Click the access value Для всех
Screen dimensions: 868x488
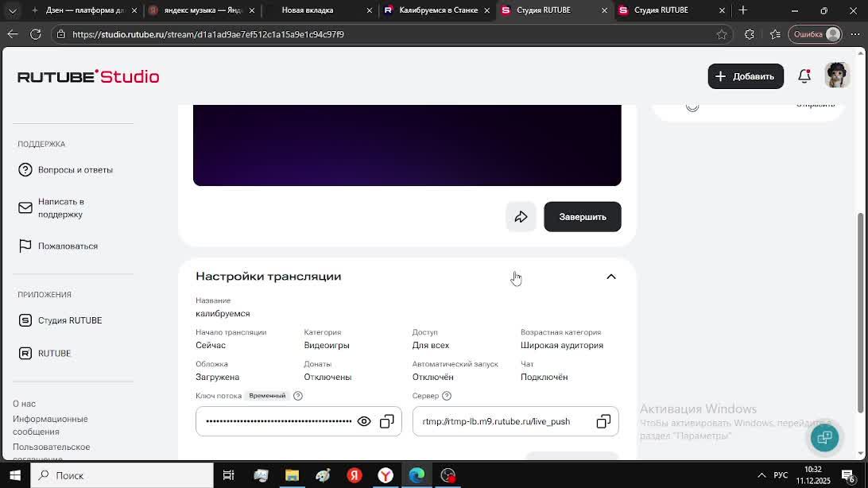[431, 345]
